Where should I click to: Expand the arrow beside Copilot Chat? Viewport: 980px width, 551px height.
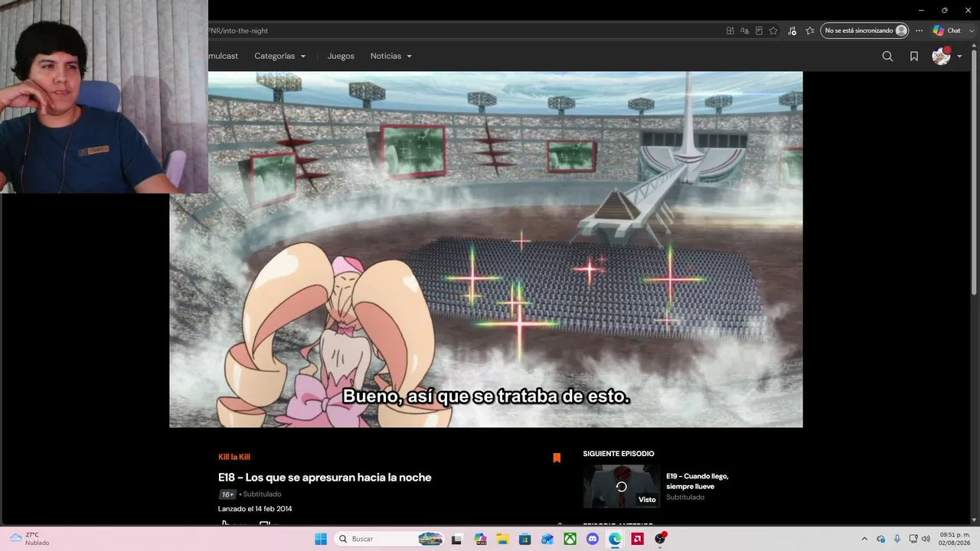point(970,31)
